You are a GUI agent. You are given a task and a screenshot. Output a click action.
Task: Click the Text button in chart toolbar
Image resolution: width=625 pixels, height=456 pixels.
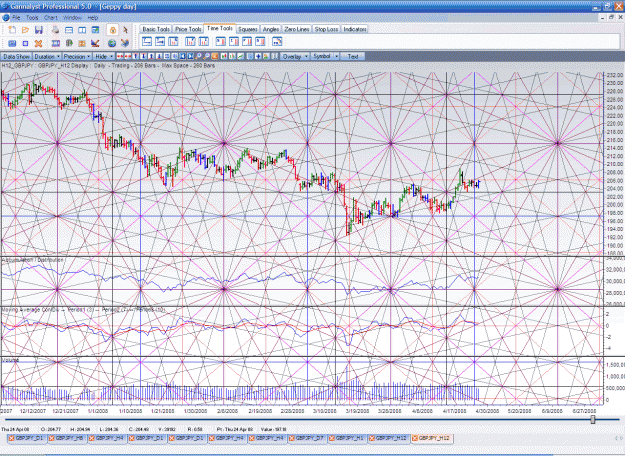(352, 57)
